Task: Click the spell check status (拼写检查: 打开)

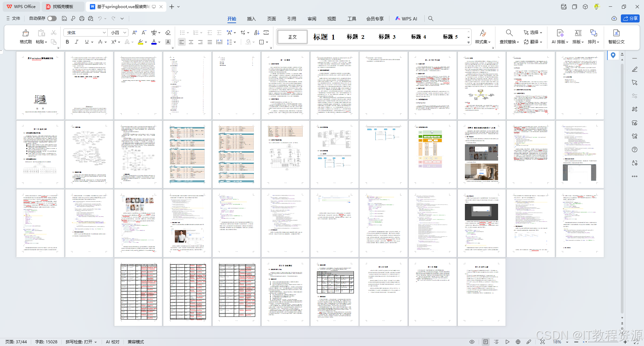Action: tap(81, 342)
